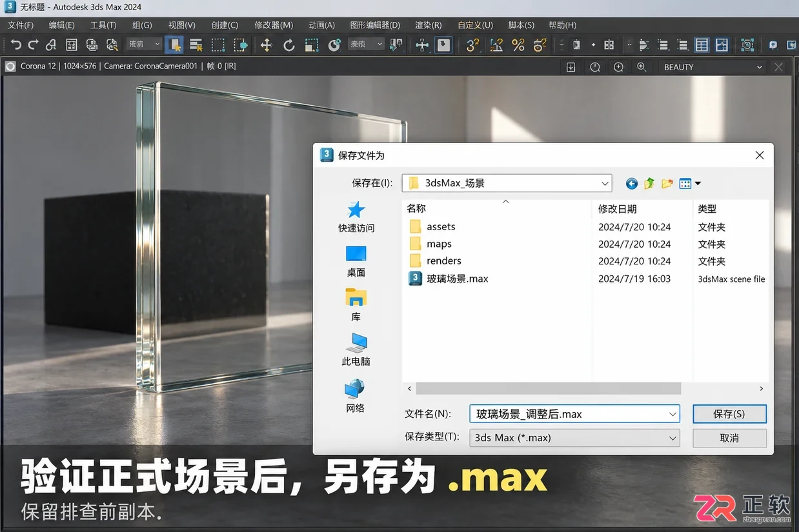The image size is (799, 532).
Task: Open the 工具(T) menu
Action: (x=103, y=25)
